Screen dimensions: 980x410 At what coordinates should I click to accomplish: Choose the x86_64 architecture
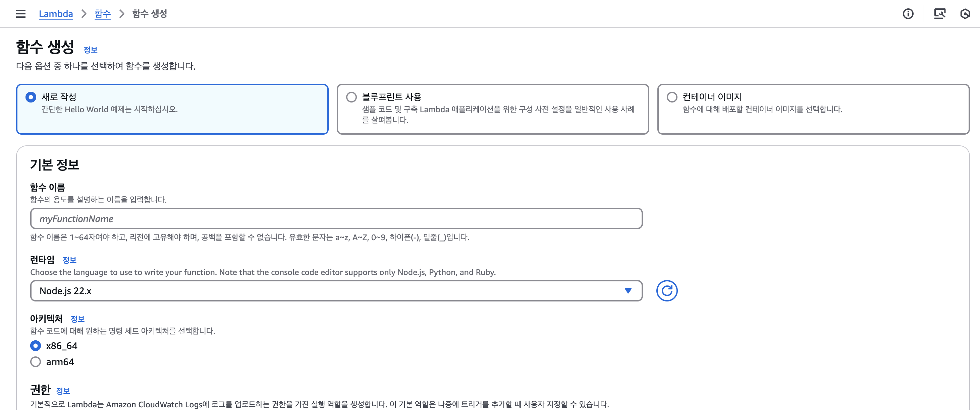(x=36, y=346)
